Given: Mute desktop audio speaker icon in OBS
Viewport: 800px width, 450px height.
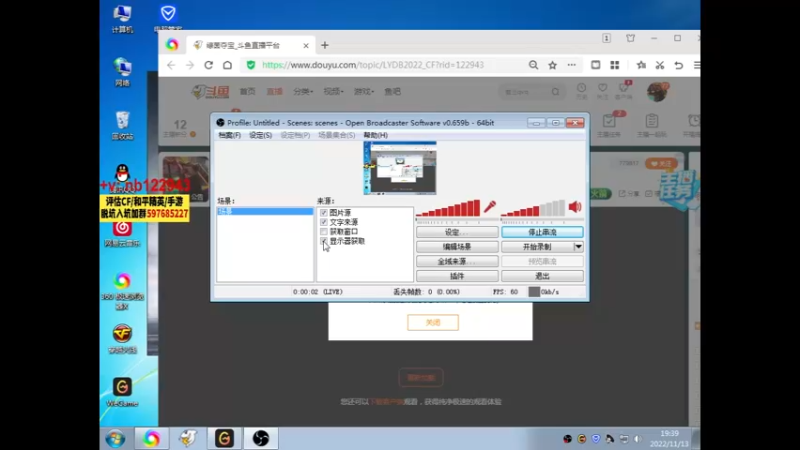Looking at the screenshot, I should 575,207.
